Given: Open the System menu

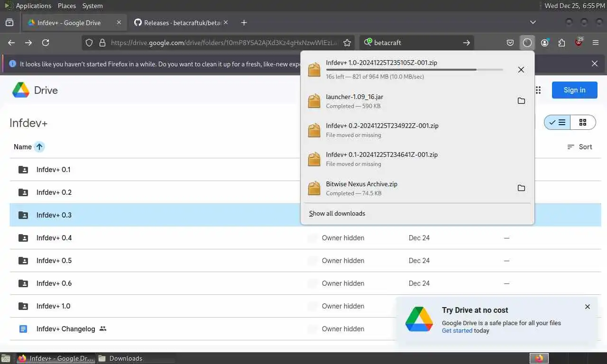Looking at the screenshot, I should 92,6.
